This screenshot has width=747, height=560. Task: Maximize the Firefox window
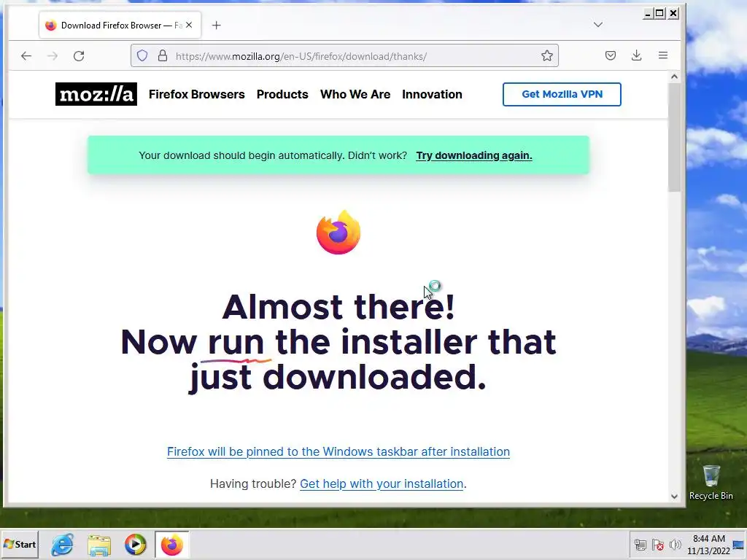659,14
